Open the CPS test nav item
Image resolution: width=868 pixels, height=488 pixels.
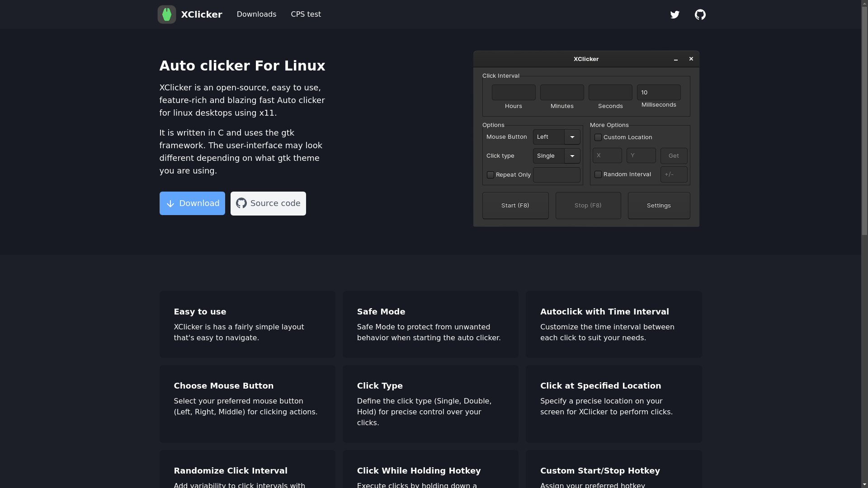pos(306,14)
